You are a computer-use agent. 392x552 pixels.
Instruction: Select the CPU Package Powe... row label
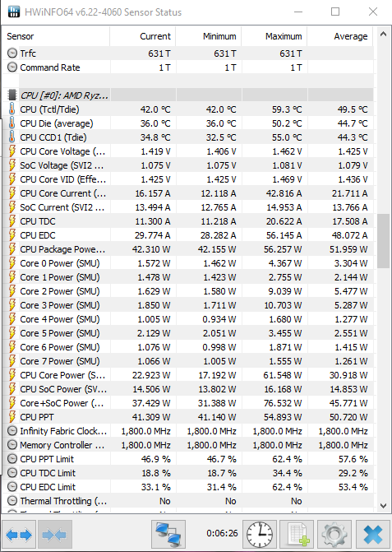click(62, 249)
